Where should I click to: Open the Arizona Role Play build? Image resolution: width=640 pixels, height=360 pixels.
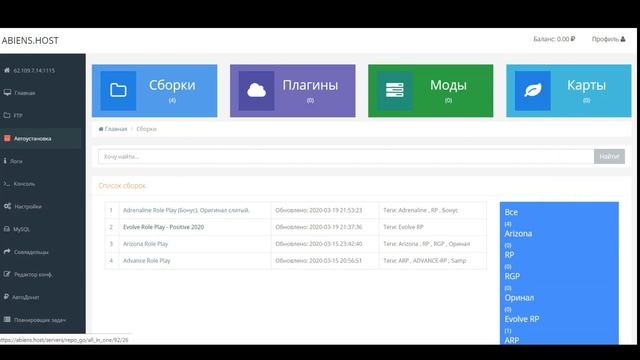tap(145, 244)
